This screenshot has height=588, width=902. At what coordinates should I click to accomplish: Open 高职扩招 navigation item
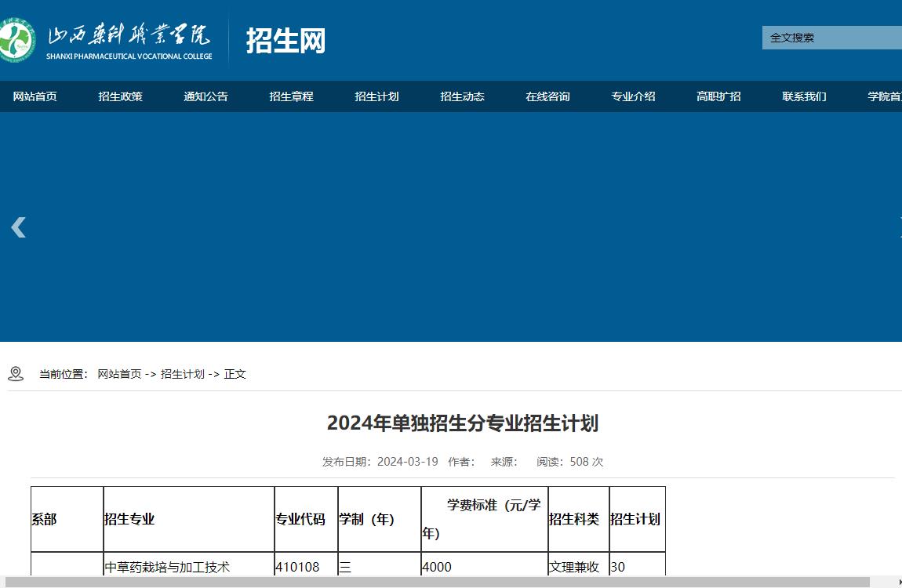[718, 96]
